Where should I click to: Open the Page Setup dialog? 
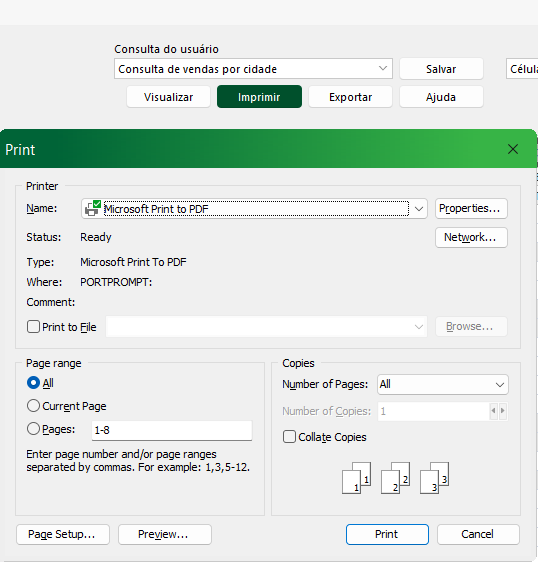pyautogui.click(x=63, y=534)
